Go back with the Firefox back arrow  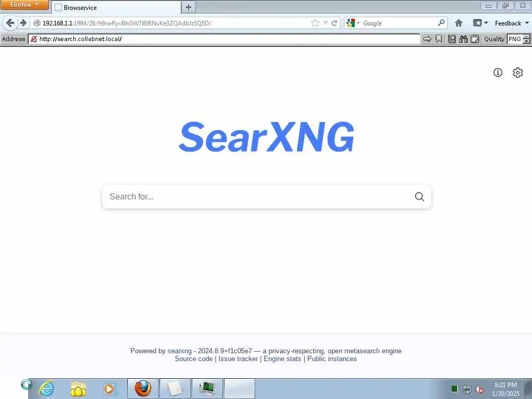[10, 23]
